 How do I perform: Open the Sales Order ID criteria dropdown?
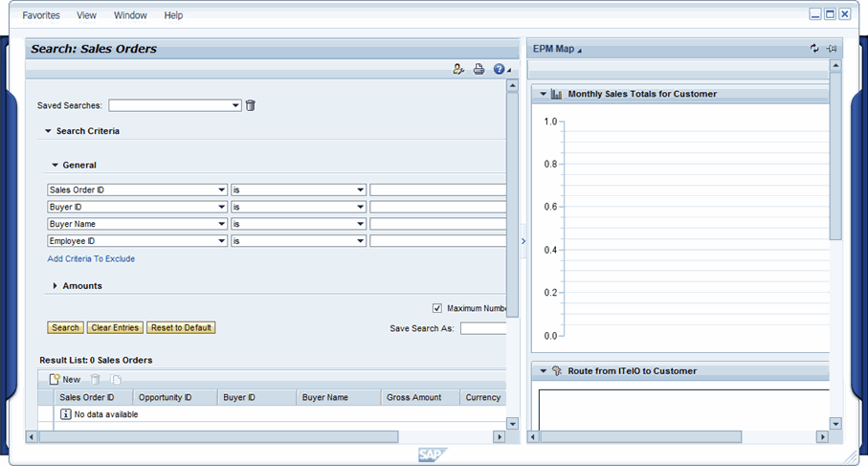[222, 190]
